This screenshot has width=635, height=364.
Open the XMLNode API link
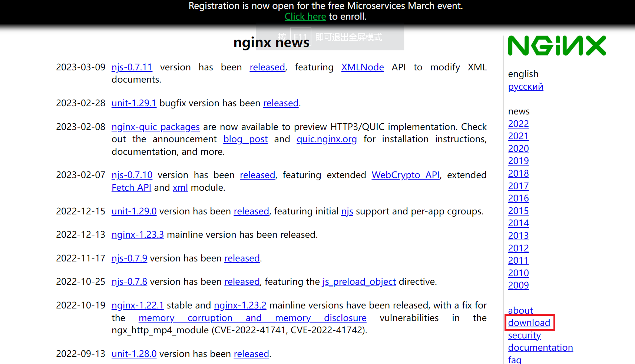coord(363,67)
